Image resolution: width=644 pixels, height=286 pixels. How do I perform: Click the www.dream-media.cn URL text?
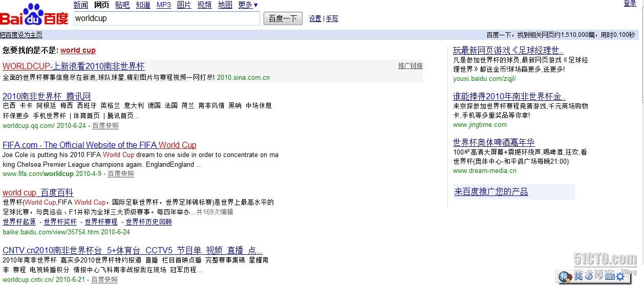485,170
